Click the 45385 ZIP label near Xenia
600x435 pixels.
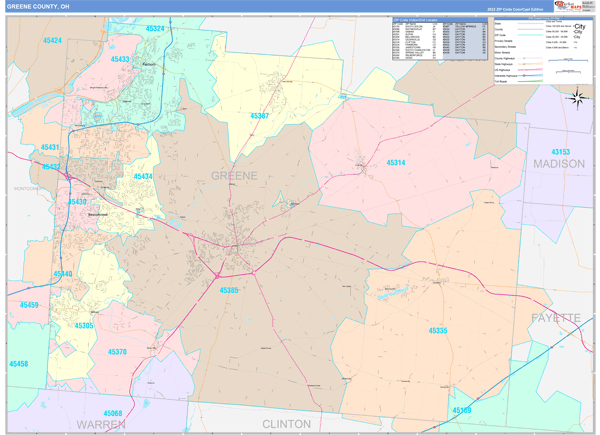(x=229, y=290)
